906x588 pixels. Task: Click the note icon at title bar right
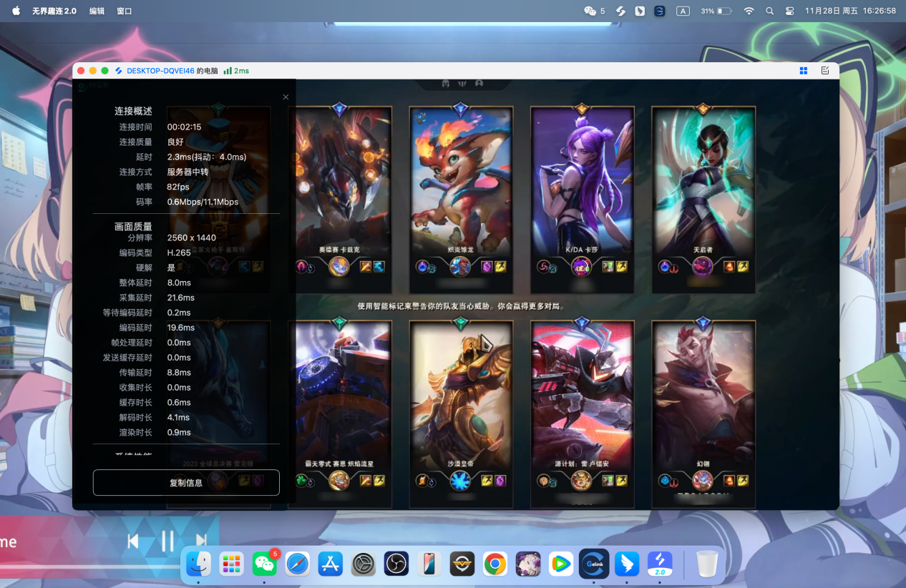tap(825, 71)
